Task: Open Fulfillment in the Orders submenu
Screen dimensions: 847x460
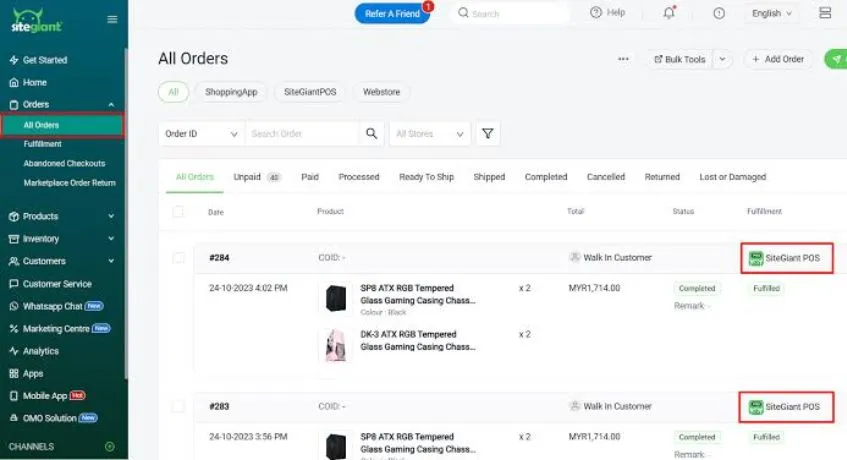Action: (42, 144)
